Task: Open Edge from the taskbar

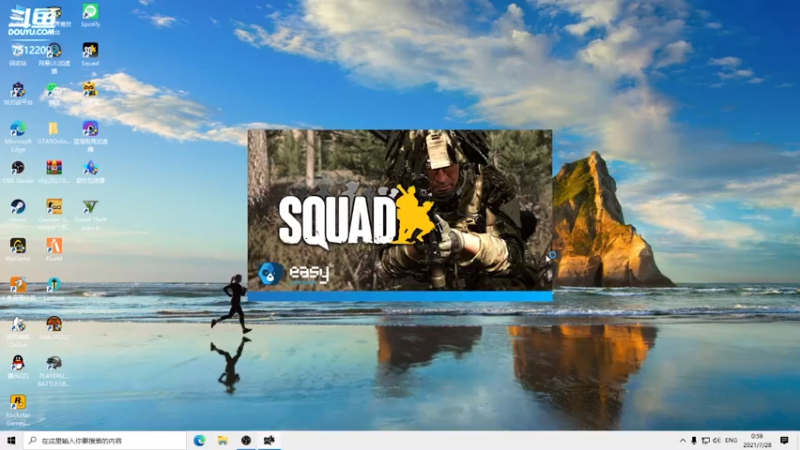Action: (199, 440)
